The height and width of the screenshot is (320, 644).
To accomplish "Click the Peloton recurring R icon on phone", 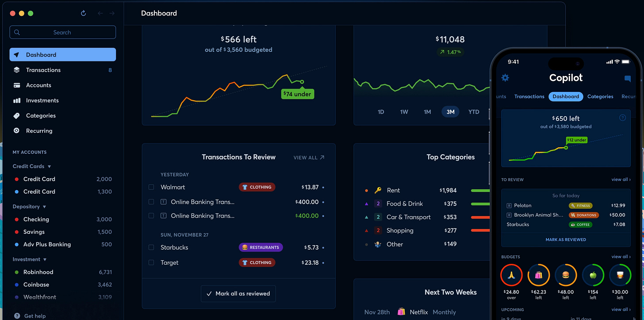I will (509, 206).
